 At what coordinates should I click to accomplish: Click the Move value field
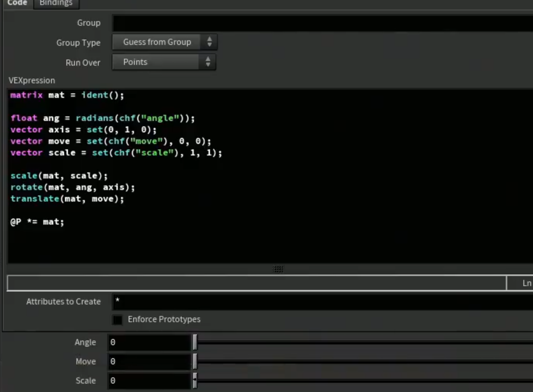point(149,361)
